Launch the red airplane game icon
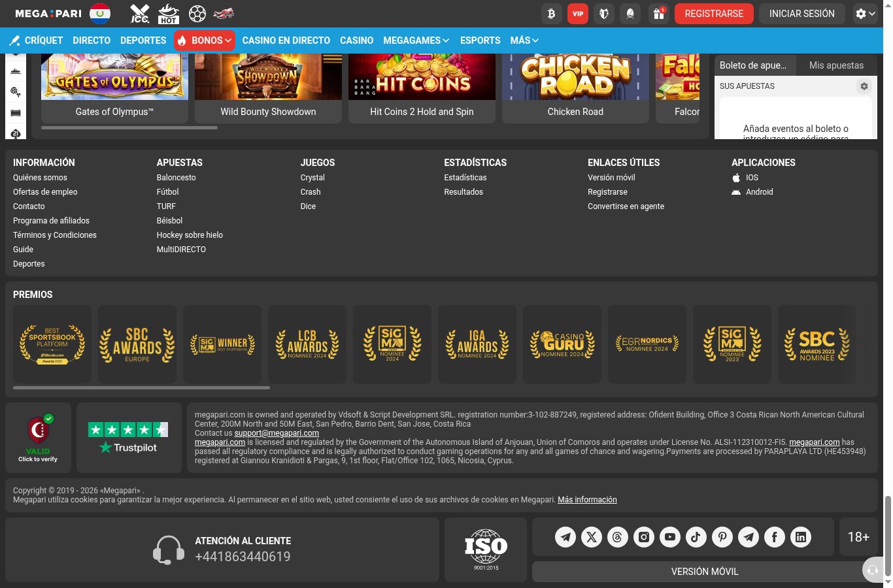Screen dimensions: 893x588 224,13
